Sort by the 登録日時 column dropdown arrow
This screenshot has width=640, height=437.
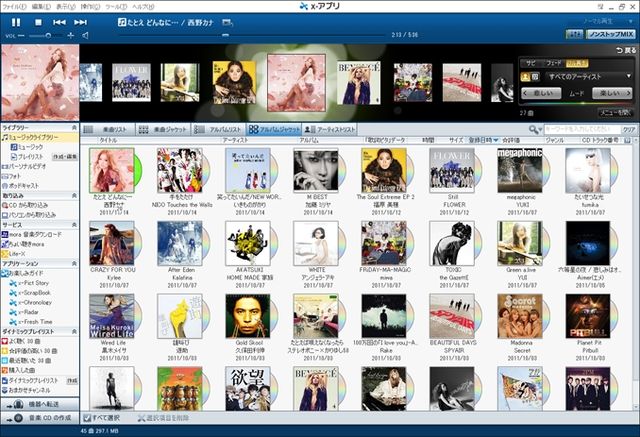(496, 140)
